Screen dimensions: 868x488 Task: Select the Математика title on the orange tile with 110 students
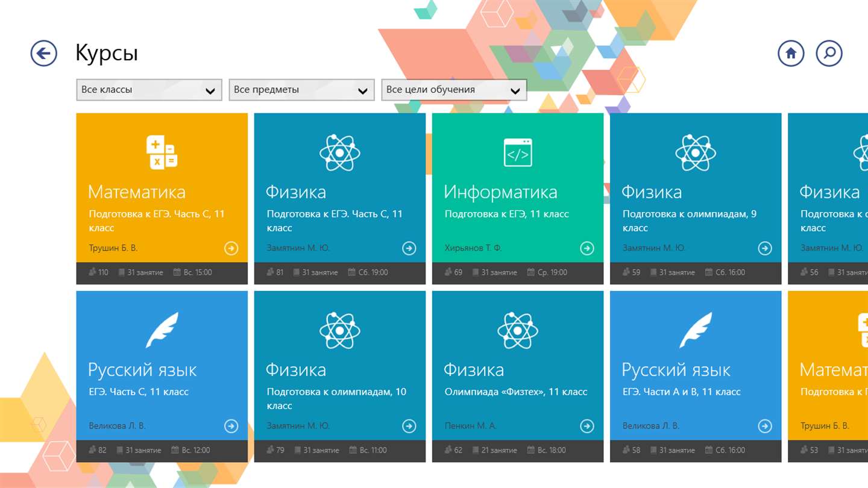click(x=137, y=192)
